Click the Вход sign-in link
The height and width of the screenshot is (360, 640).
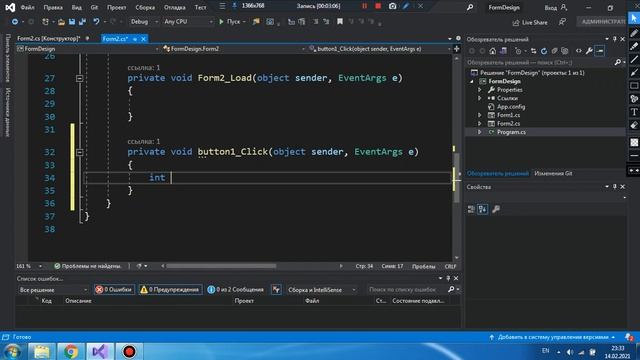[x=556, y=7]
